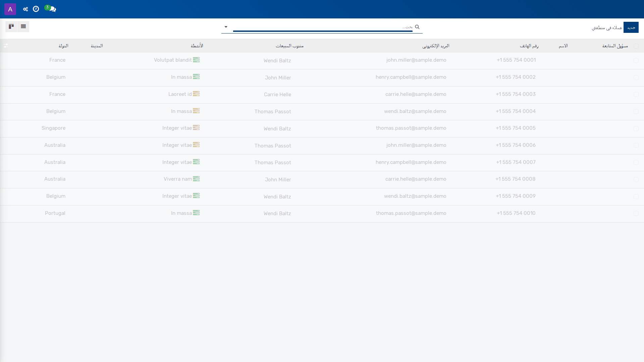Image resolution: width=644 pixels, height=362 pixels.
Task: Switch to list view
Action: (23, 26)
